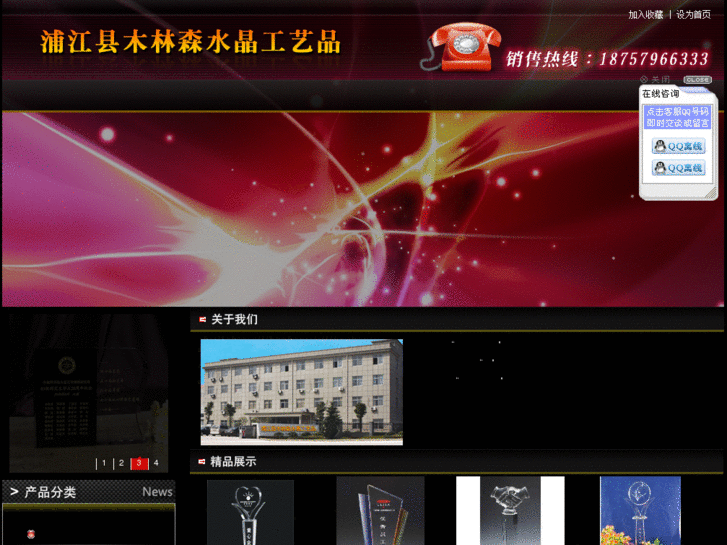Click the 加入收藏 link
Image resolution: width=727 pixels, height=545 pixels.
[x=645, y=15]
